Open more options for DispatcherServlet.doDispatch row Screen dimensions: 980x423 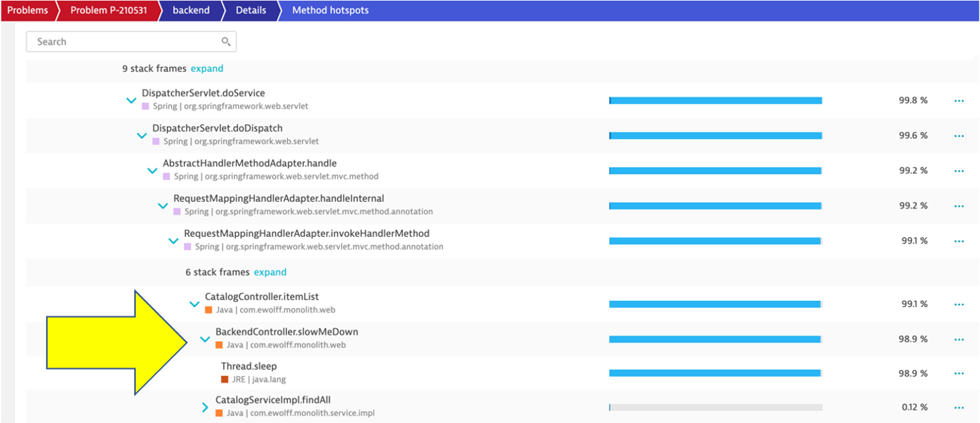(x=959, y=136)
